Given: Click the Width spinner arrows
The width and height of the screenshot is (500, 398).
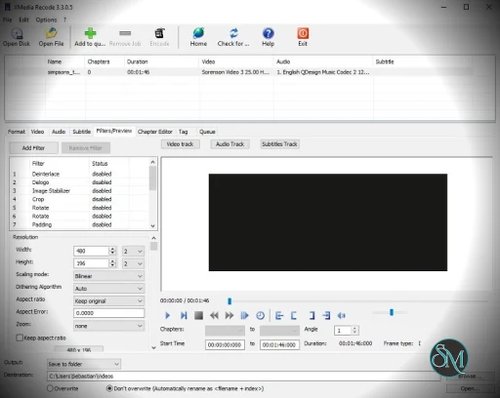Looking at the screenshot, I should pos(113,251).
